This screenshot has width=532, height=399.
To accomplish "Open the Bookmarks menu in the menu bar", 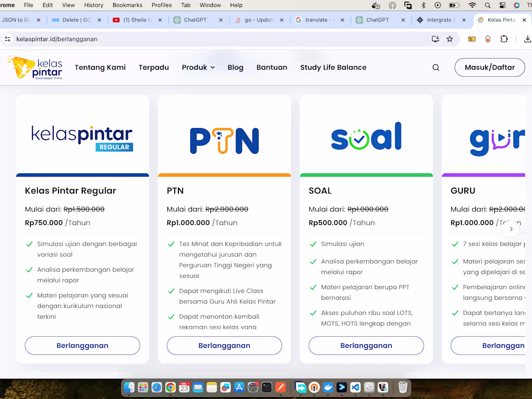I will coord(127,5).
